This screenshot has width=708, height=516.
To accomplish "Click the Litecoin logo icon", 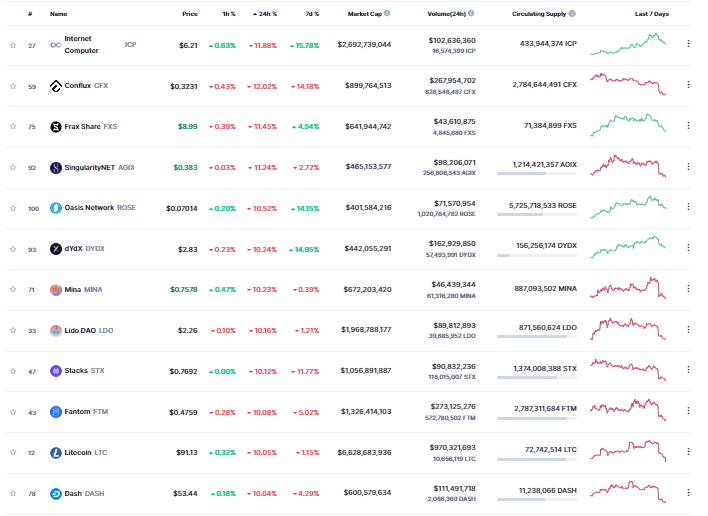I will pos(56,453).
